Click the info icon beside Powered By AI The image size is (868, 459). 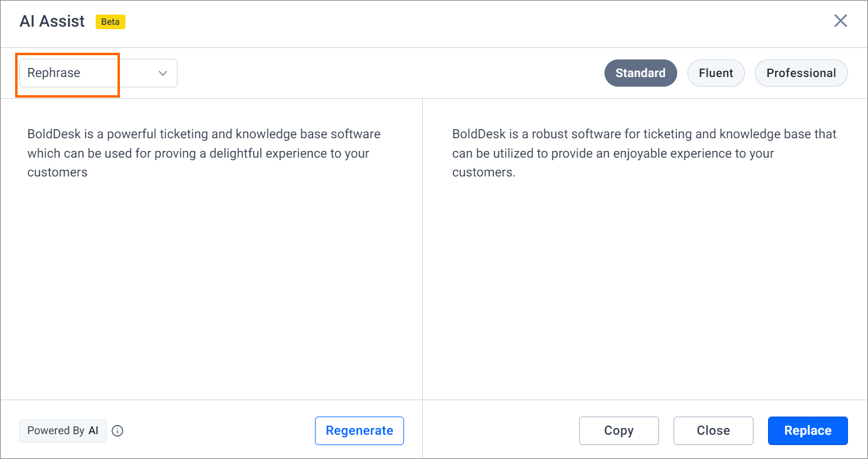click(x=118, y=431)
